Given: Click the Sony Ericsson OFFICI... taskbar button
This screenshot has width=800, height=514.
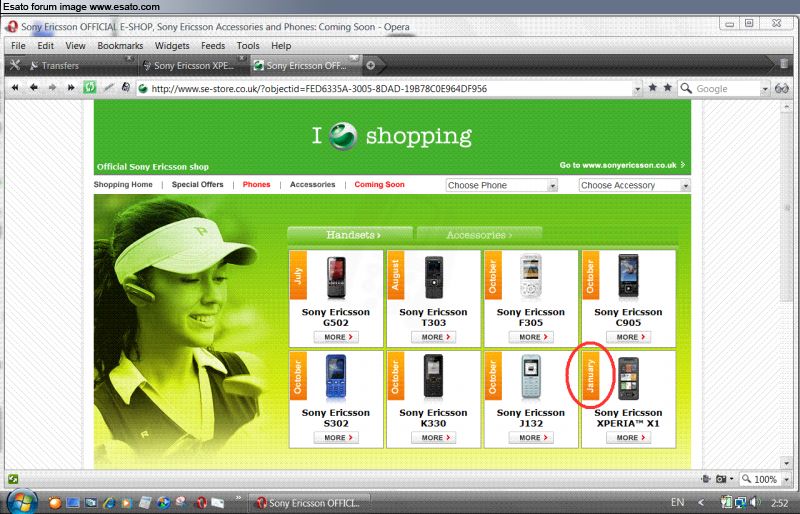Looking at the screenshot, I should 310,503.
